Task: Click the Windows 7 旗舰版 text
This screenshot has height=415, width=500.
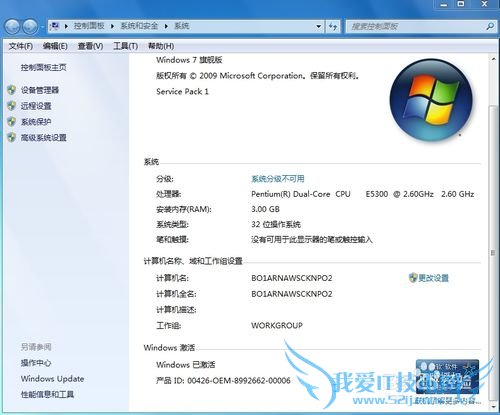Action: [189, 60]
